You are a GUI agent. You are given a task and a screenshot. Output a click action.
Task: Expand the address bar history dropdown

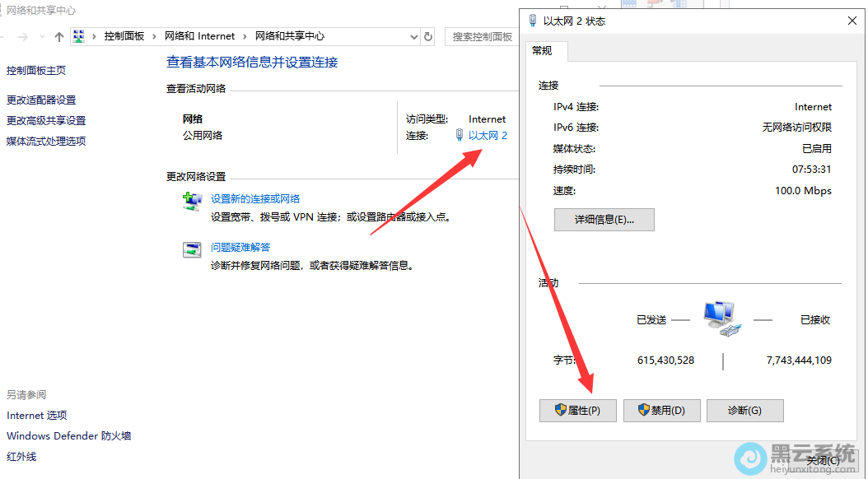(413, 37)
